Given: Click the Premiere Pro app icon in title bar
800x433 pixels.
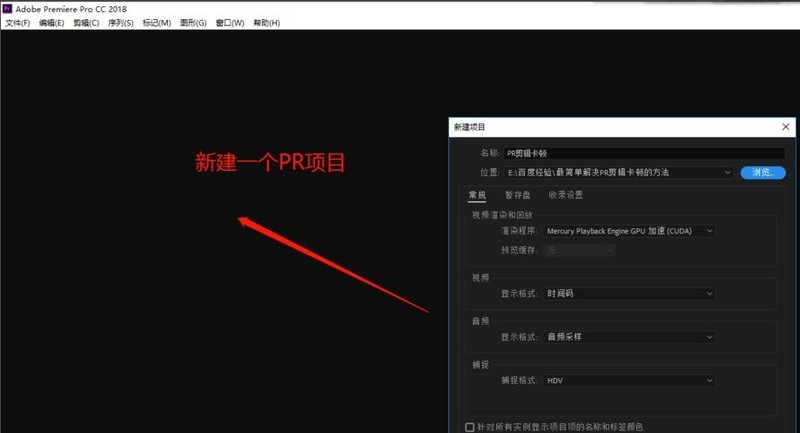Looking at the screenshot, I should pyautogui.click(x=7, y=8).
